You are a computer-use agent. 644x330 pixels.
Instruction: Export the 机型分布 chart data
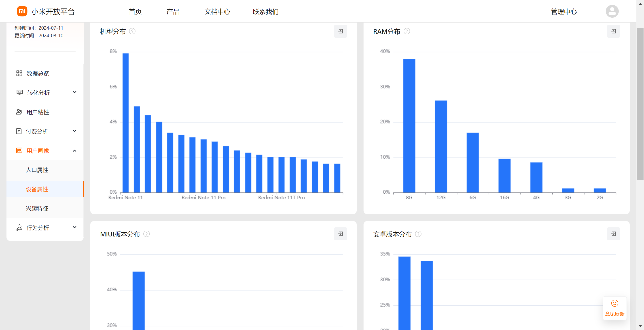point(341,31)
